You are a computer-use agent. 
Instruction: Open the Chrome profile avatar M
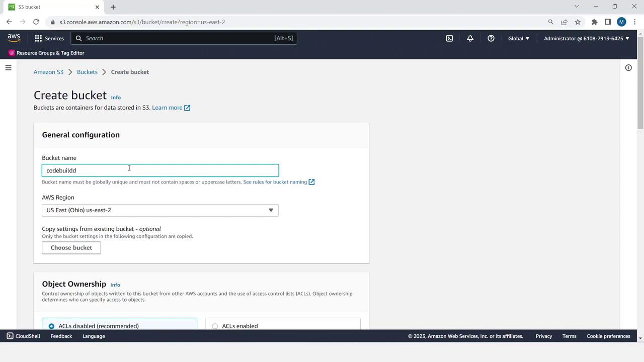[x=621, y=22]
